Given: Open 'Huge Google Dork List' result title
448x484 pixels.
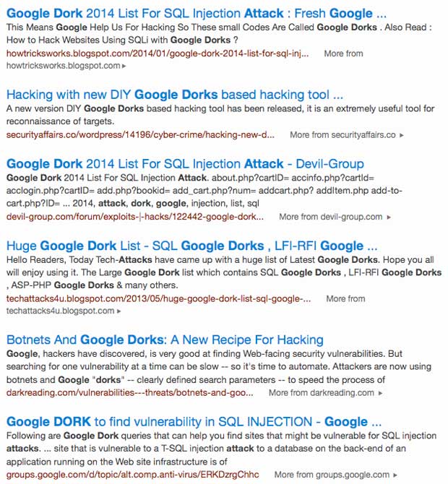Looking at the screenshot, I should pyautogui.click(x=191, y=246).
